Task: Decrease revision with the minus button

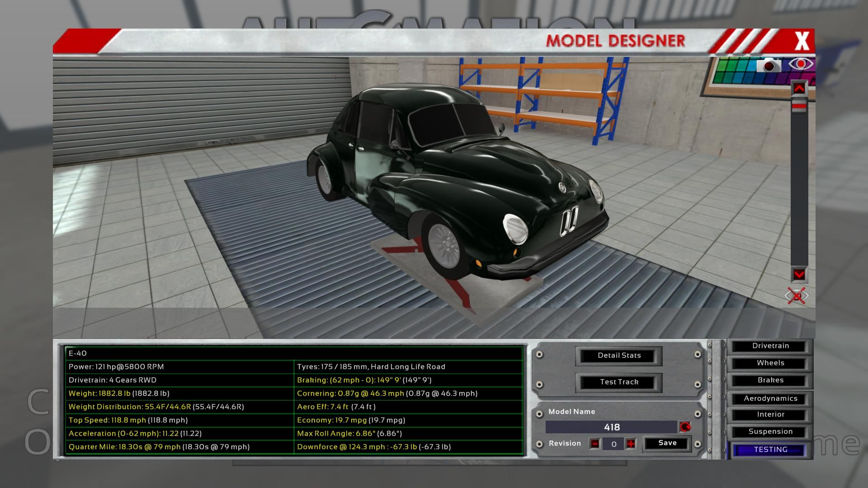Action: (595, 444)
